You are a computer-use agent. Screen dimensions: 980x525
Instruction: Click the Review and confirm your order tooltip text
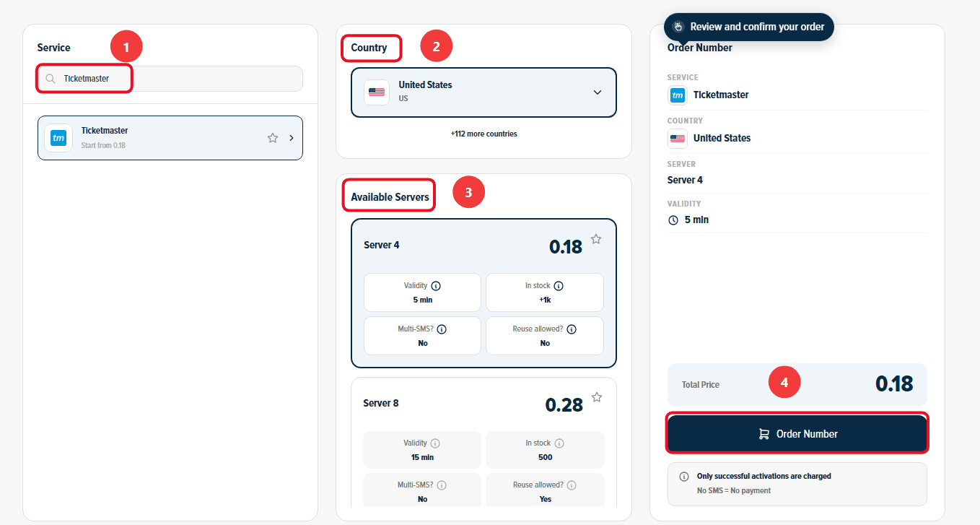(757, 27)
